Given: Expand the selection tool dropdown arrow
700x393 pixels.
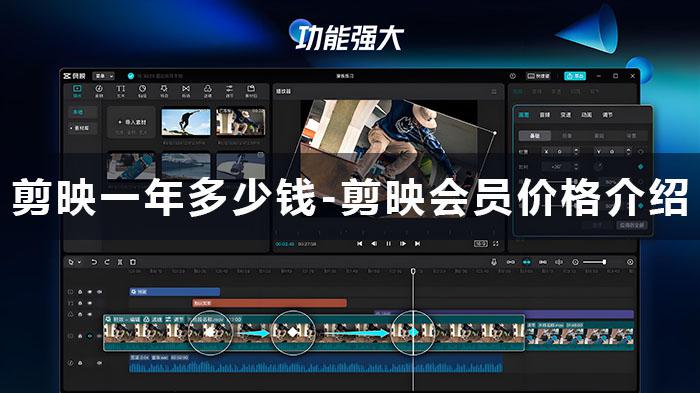Looking at the screenshot, I should point(79,262).
